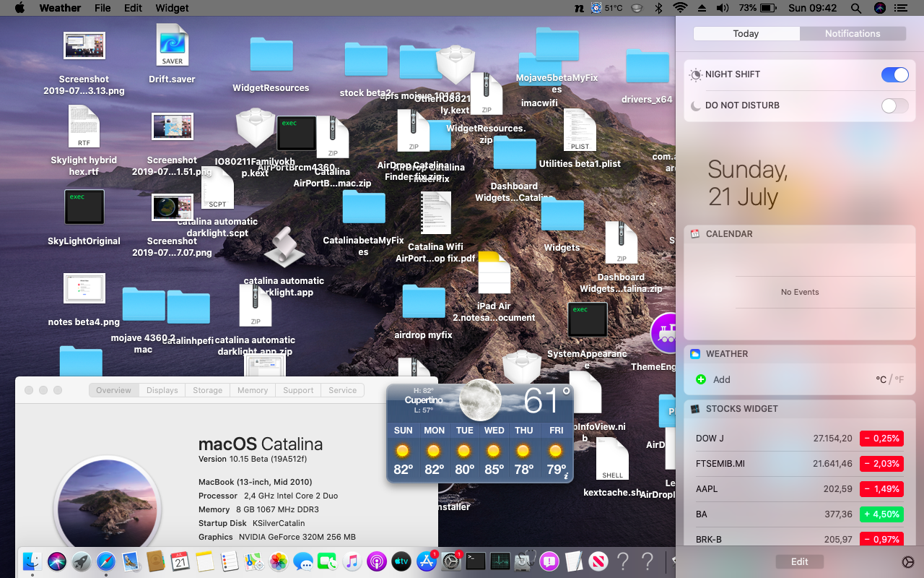The width and height of the screenshot is (924, 578).
Task: Enable Do Not Disturb switch
Action: click(x=895, y=105)
